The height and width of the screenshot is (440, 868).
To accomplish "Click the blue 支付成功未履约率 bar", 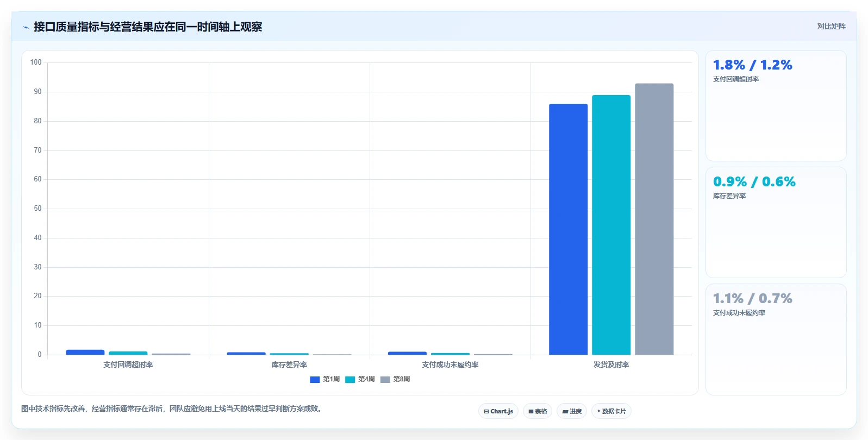I will [407, 353].
